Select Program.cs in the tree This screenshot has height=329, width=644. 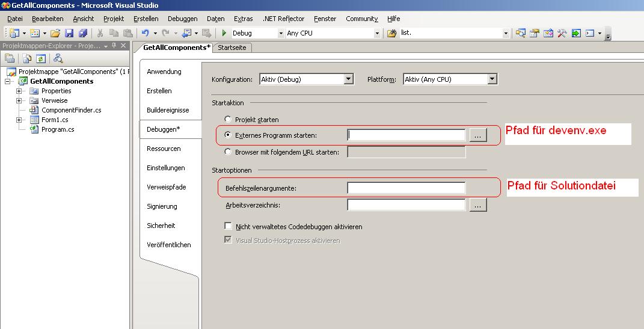click(58, 129)
